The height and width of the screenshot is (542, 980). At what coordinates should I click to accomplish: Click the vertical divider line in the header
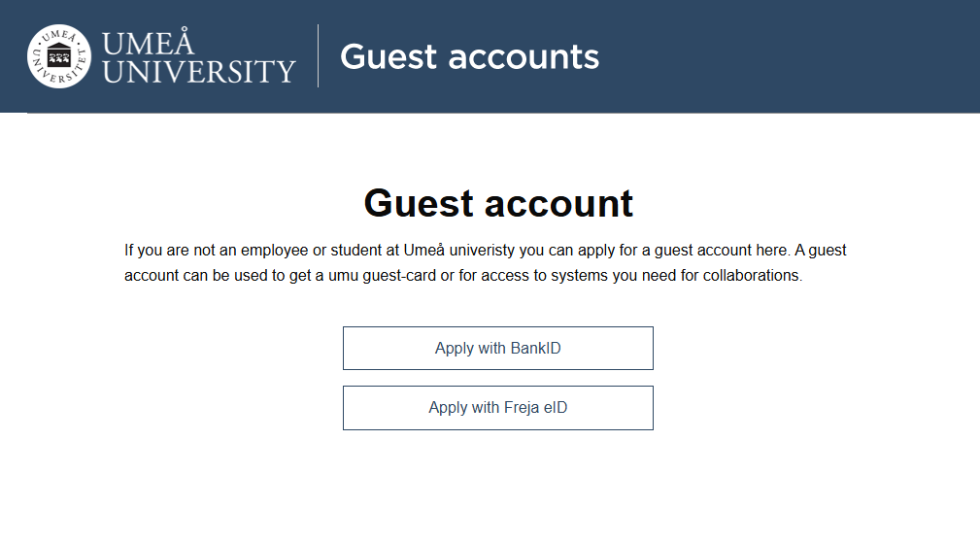point(319,56)
